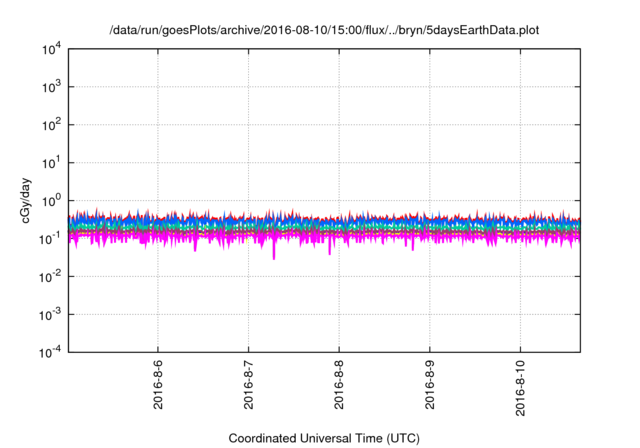This screenshot has width=640, height=448.
Task: Select the x-axis label 2016-8-8
Action: pos(339,384)
